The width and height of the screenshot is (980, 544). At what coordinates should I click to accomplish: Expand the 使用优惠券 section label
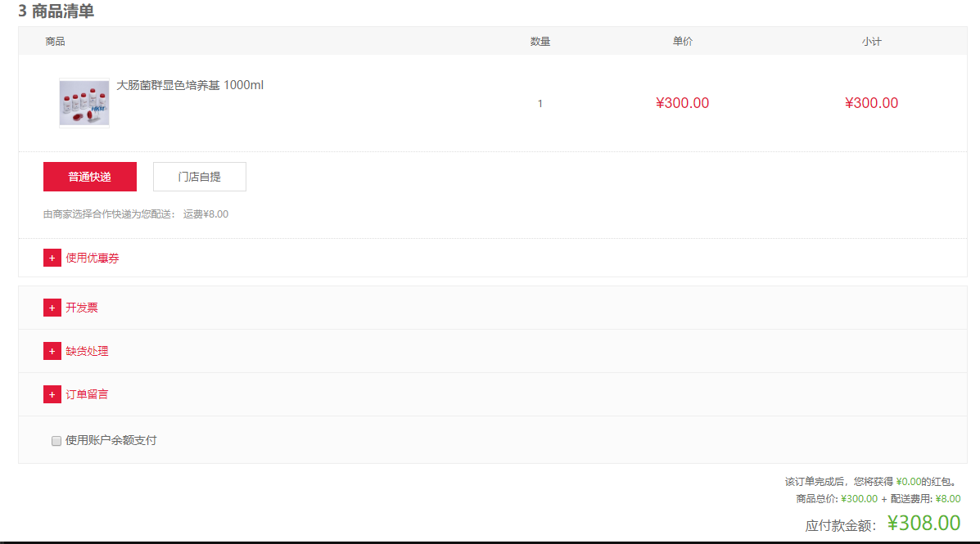[93, 258]
